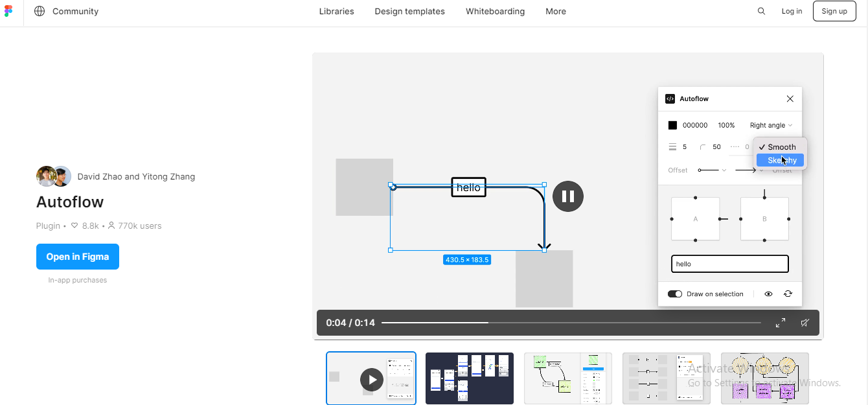Screen dimensions: 868x405
Task: Click the hello label on the connector
Action: (468, 187)
